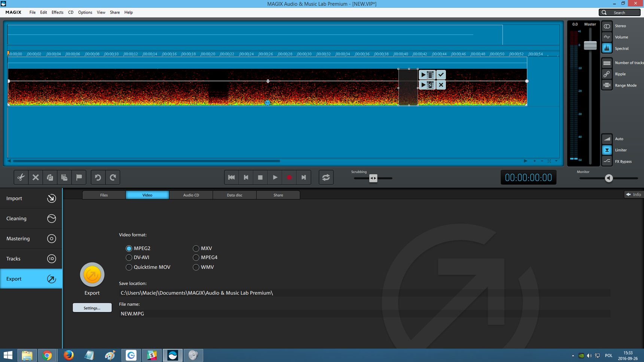Stop playback
Image resolution: width=644 pixels, height=362 pixels.
coord(260,177)
